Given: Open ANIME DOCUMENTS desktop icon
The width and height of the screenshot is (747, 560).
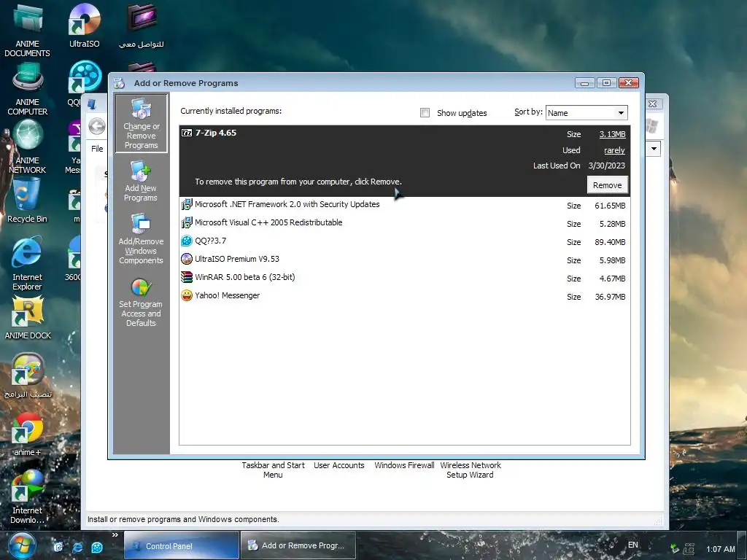Looking at the screenshot, I should (27, 30).
